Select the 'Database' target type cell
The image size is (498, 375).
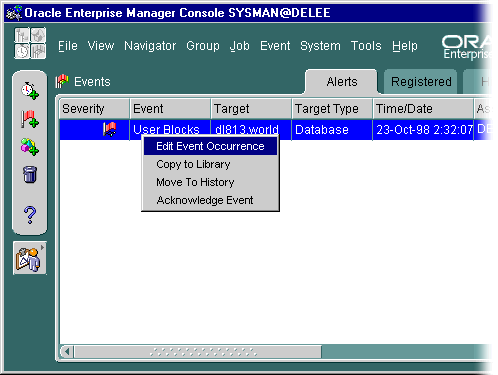(332, 130)
